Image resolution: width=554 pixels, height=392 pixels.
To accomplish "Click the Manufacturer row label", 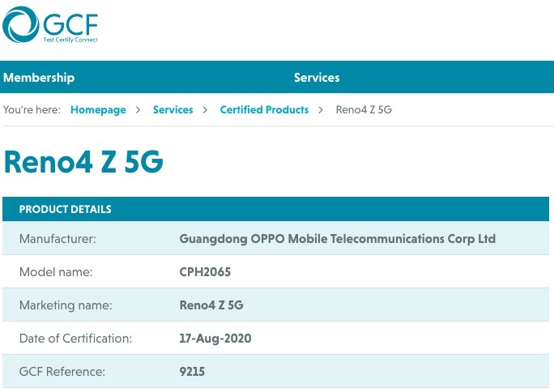I will click(58, 239).
